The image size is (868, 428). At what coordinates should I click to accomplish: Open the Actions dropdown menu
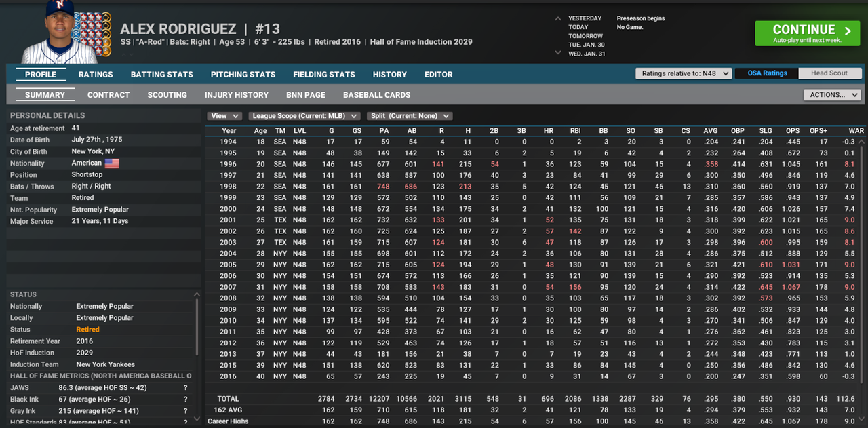coord(831,95)
